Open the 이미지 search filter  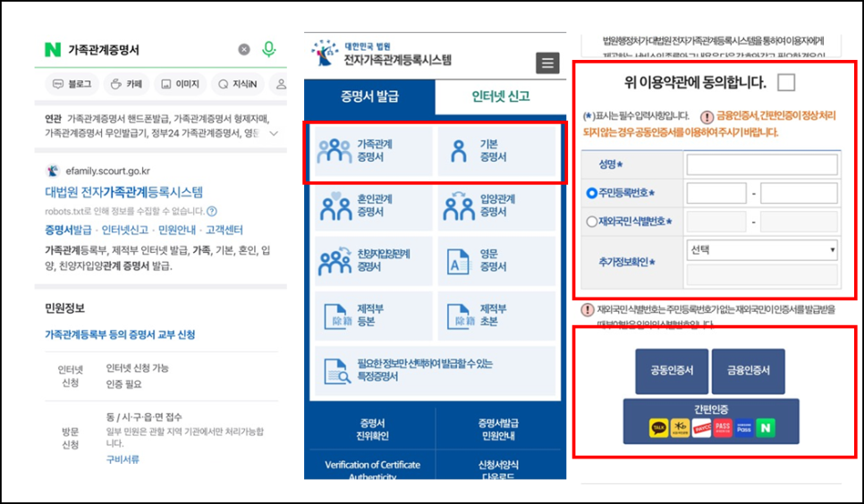[180, 84]
